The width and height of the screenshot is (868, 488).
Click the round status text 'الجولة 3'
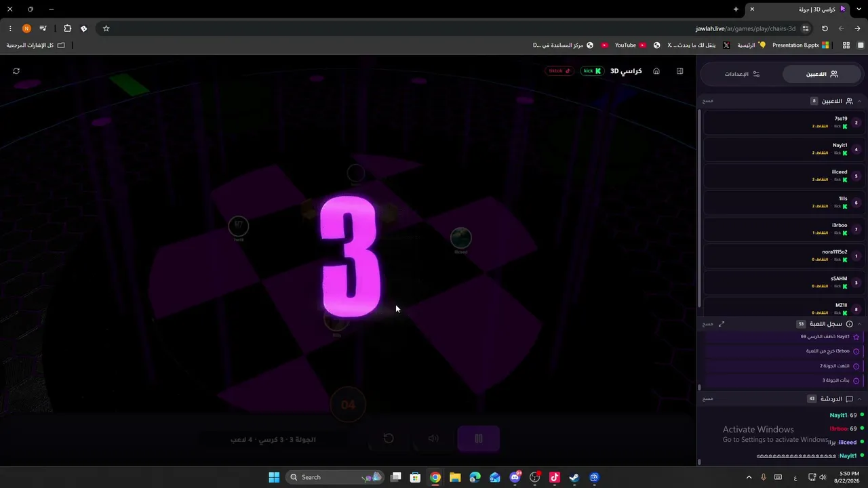(303, 439)
